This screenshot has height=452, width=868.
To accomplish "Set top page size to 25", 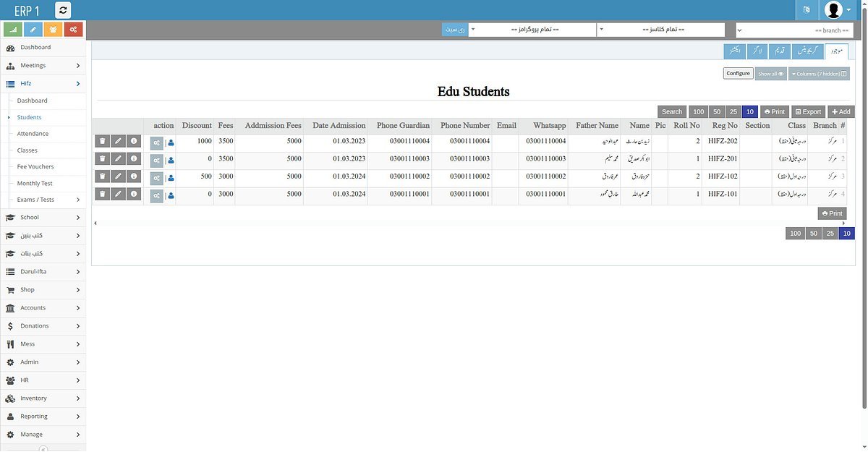I will 733,111.
